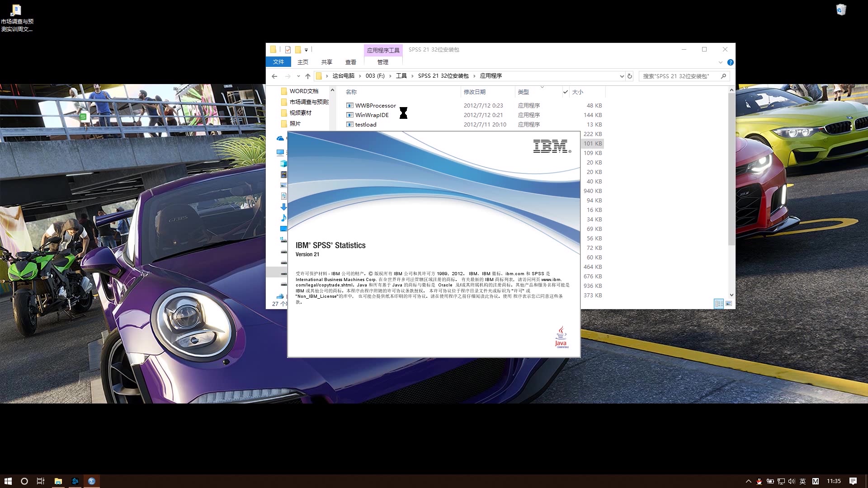868x488 pixels.
Task: Open Cortana search circle on taskbar
Action: (x=24, y=481)
